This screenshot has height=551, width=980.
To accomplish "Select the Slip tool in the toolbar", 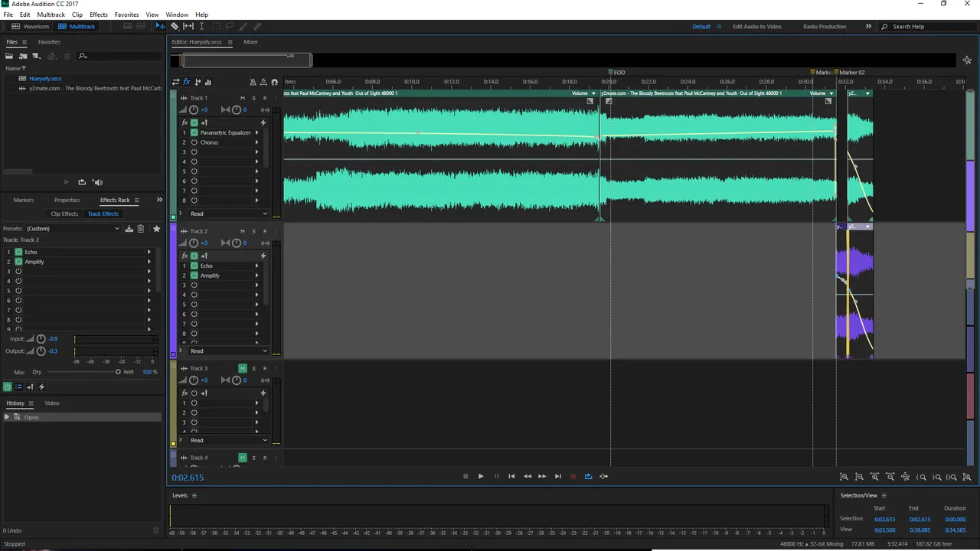I will (x=188, y=26).
